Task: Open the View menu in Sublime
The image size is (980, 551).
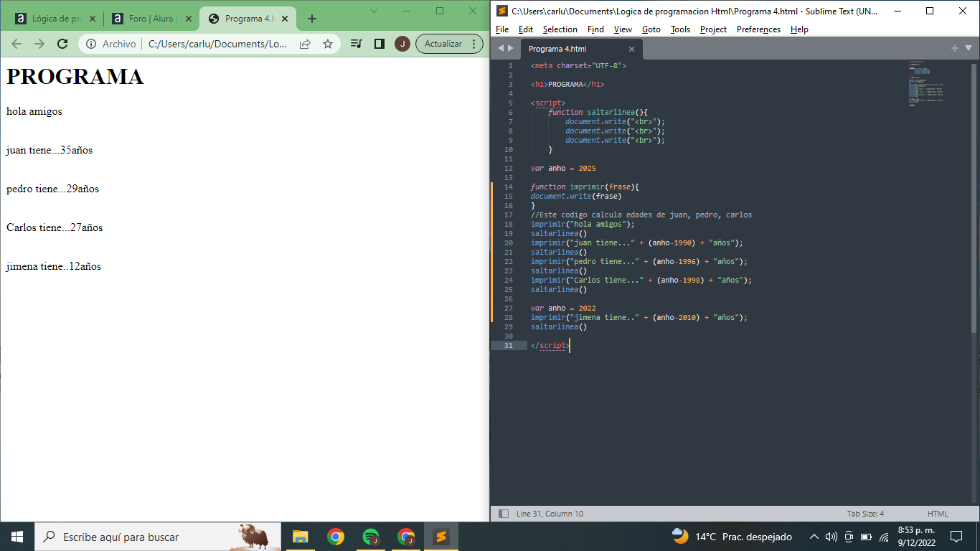Action: [x=623, y=29]
